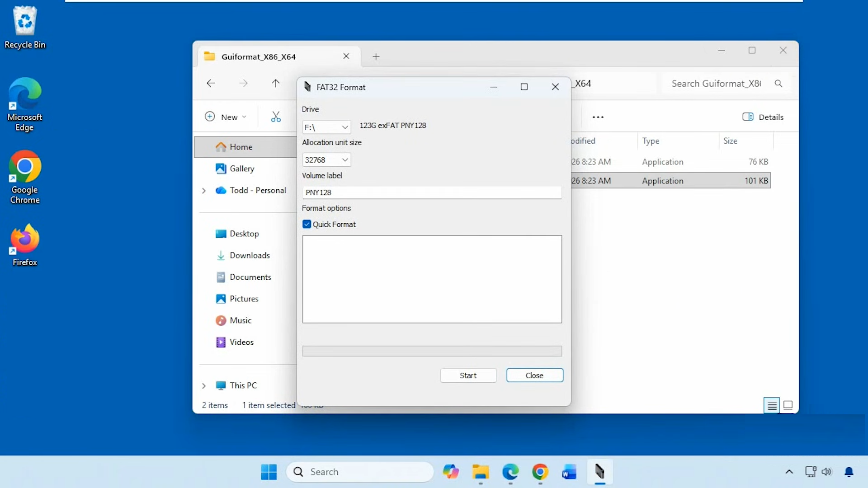
Task: Click the guiformat app icon in taskbar
Action: (x=599, y=472)
